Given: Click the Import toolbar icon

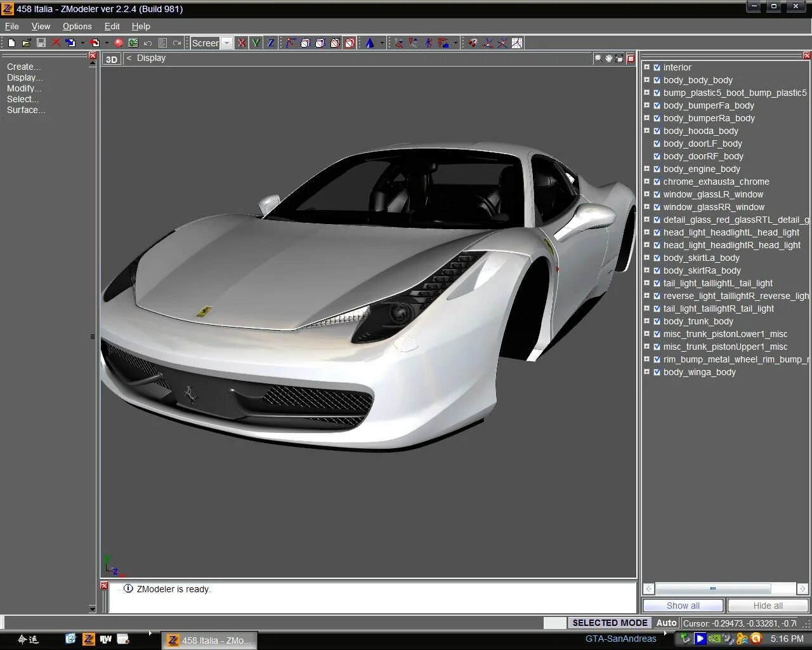Looking at the screenshot, I should pyautogui.click(x=70, y=43).
